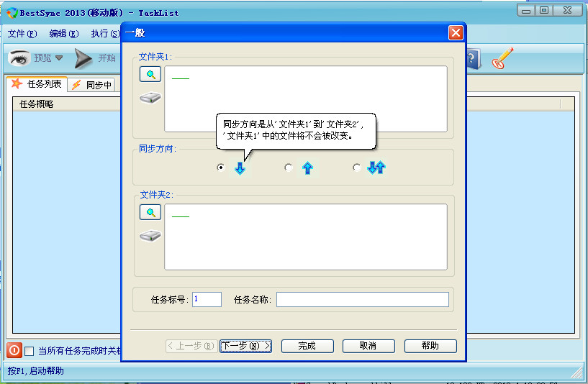Screen dimensions: 588x384
Task: Click the pencil icon in main toolbar
Action: (502, 58)
